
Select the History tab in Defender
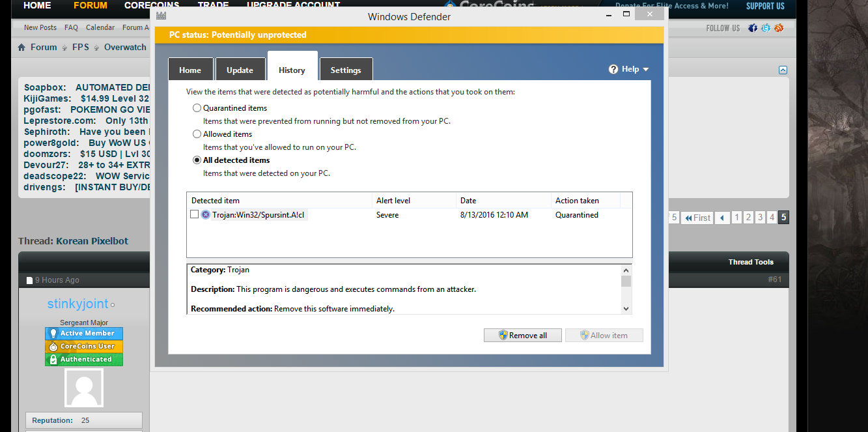(292, 66)
